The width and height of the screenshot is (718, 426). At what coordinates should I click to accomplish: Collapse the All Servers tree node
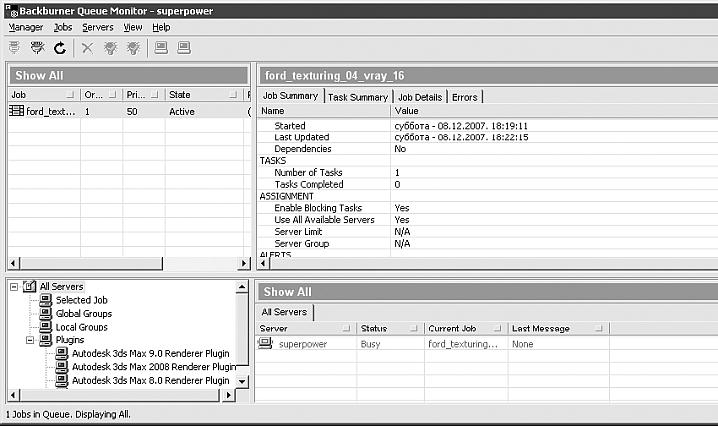pyautogui.click(x=14, y=287)
